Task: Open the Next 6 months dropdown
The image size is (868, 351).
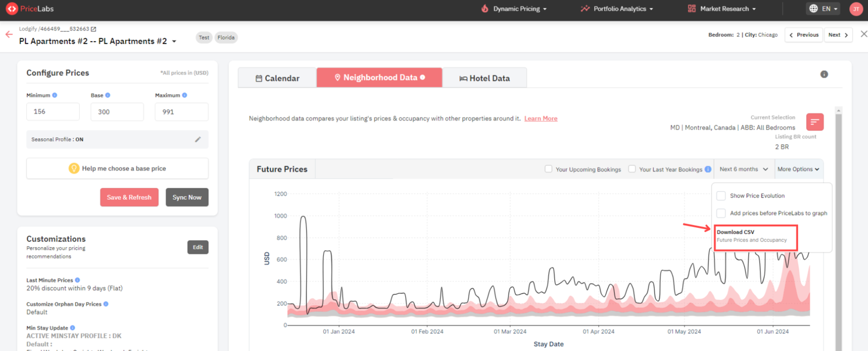Action: coord(744,169)
